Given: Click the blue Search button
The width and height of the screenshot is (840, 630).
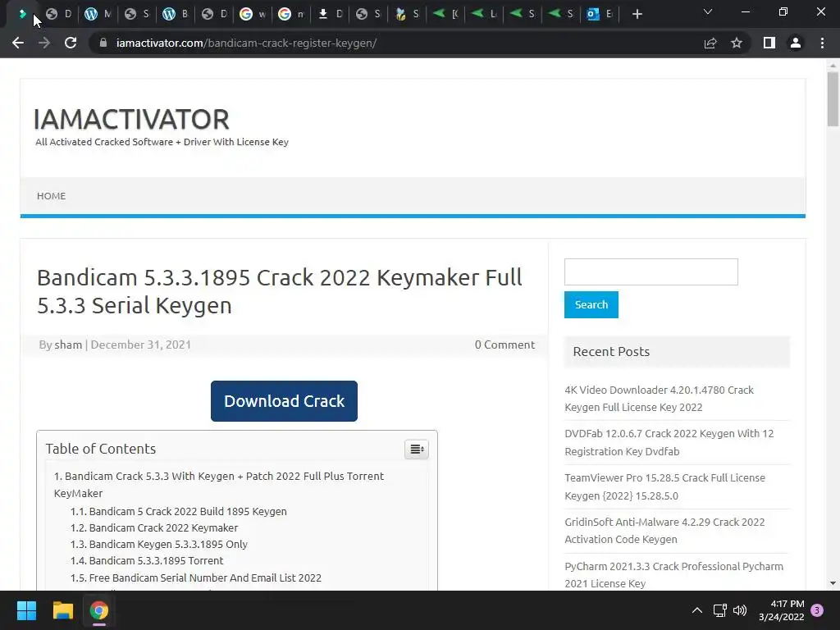Looking at the screenshot, I should 591,305.
